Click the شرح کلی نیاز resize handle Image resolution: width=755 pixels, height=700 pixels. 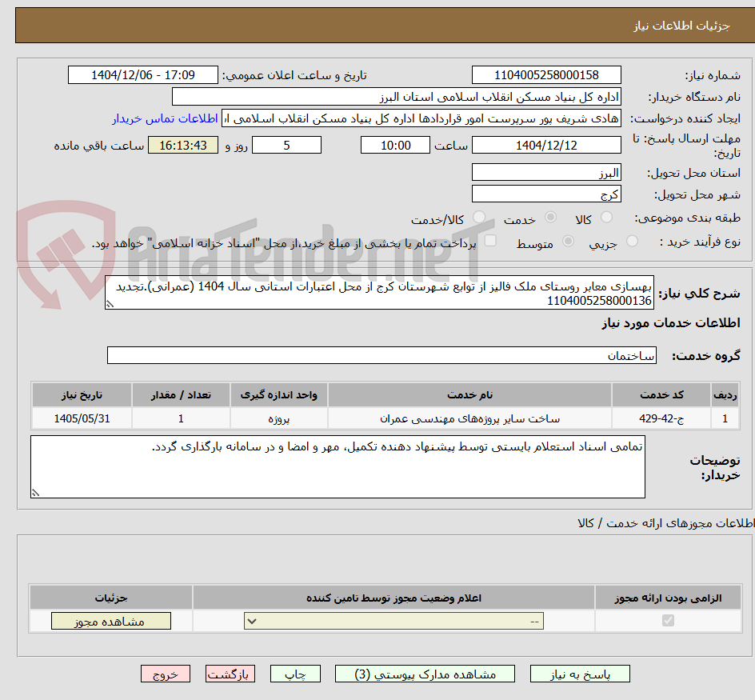click(x=110, y=304)
